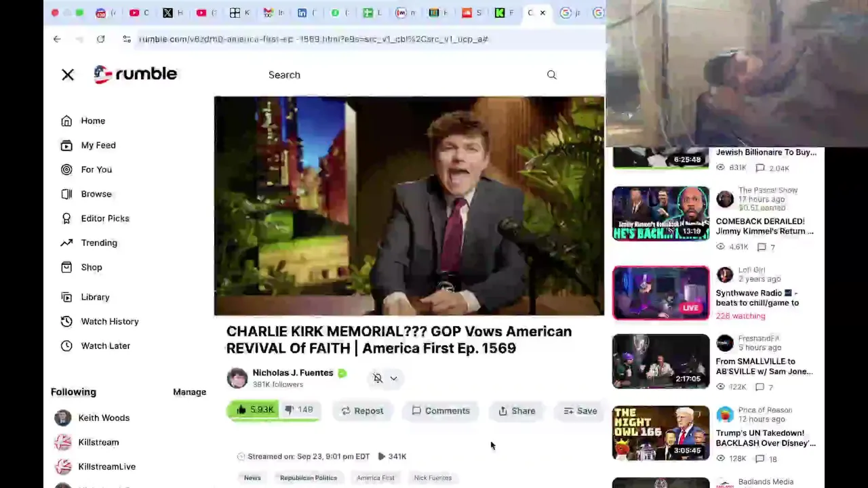Close the Rumble sidebar menu with X
Screen dimensions: 868x488
coord(68,75)
